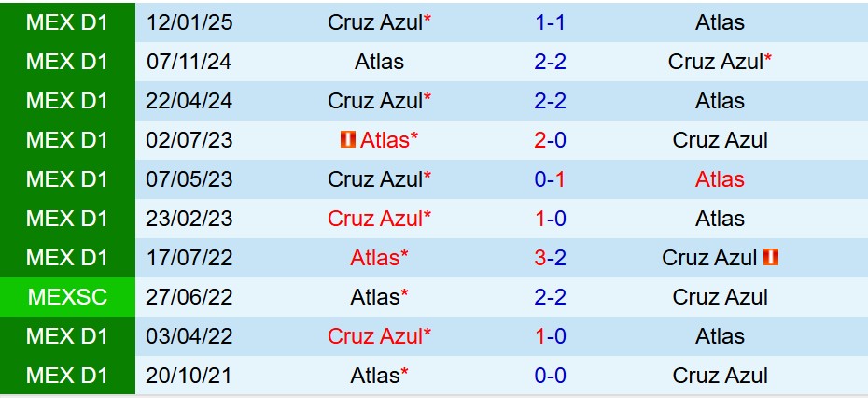Click the 0-0 score on 20/10/21
The image size is (868, 398).
coord(550,376)
